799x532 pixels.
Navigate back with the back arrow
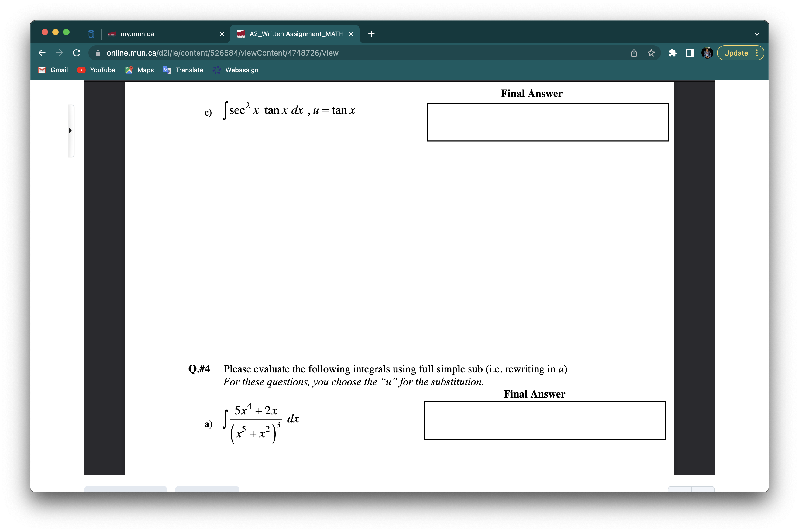click(42, 53)
